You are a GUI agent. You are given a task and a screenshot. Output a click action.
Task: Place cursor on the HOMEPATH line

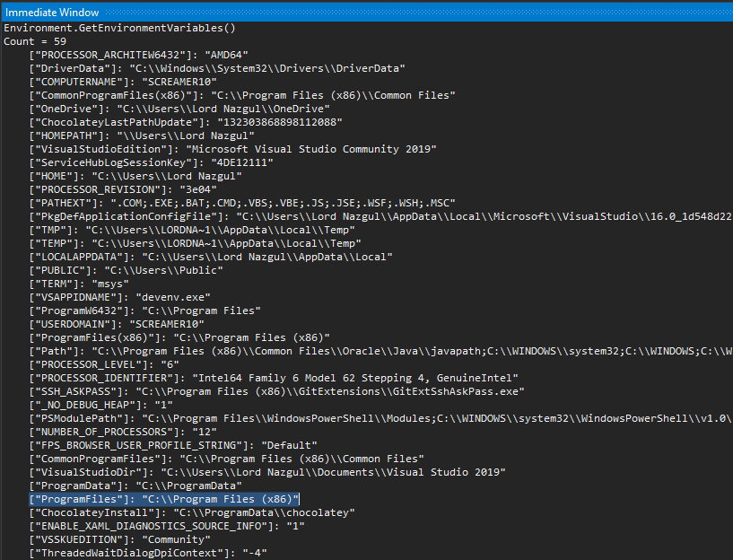pyautogui.click(x=135, y=136)
